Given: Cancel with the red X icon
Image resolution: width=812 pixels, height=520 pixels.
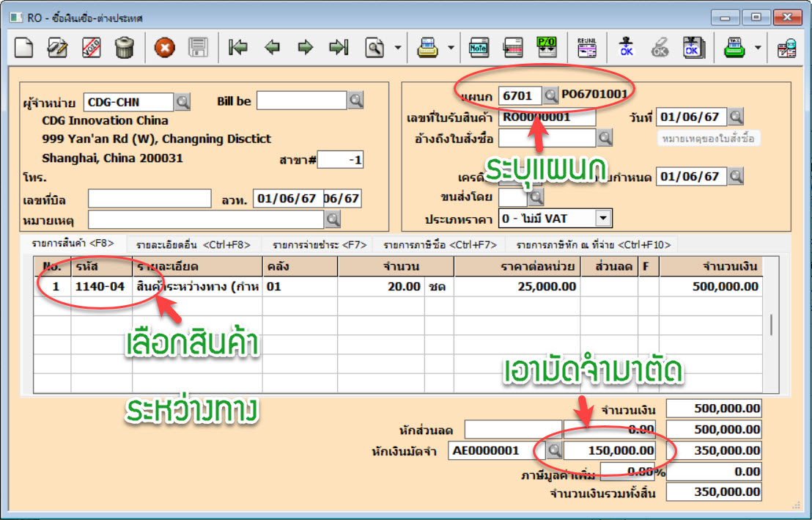Looking at the screenshot, I should point(165,48).
